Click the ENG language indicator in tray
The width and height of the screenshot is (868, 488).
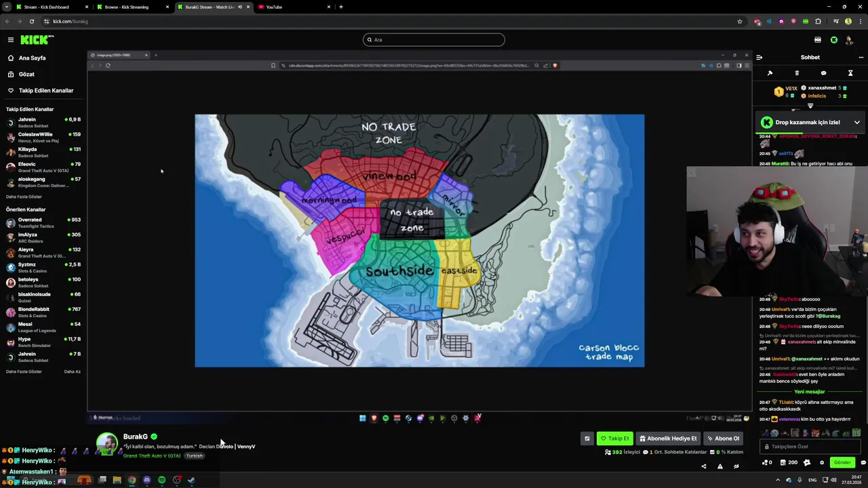pyautogui.click(x=812, y=480)
